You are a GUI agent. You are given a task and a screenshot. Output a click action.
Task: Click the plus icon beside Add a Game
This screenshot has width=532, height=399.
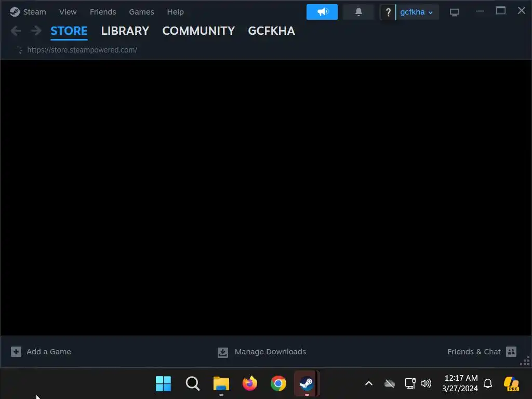pos(16,352)
